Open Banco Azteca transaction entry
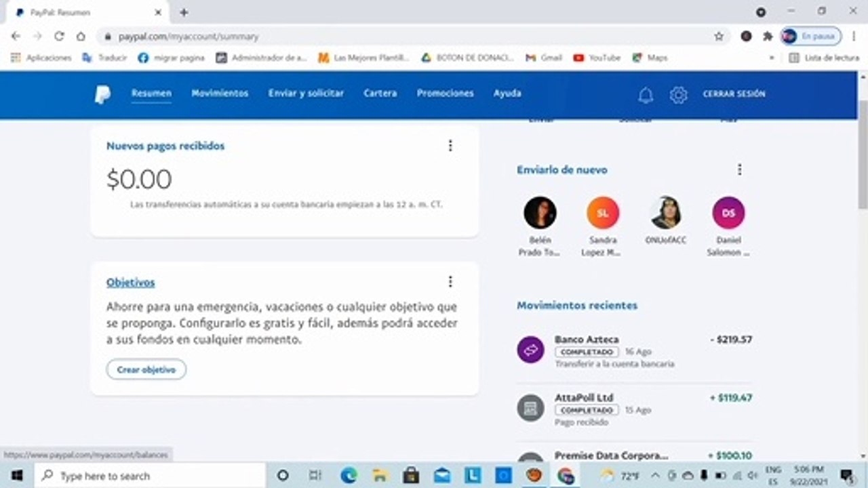This screenshot has width=868, height=488. tap(634, 350)
